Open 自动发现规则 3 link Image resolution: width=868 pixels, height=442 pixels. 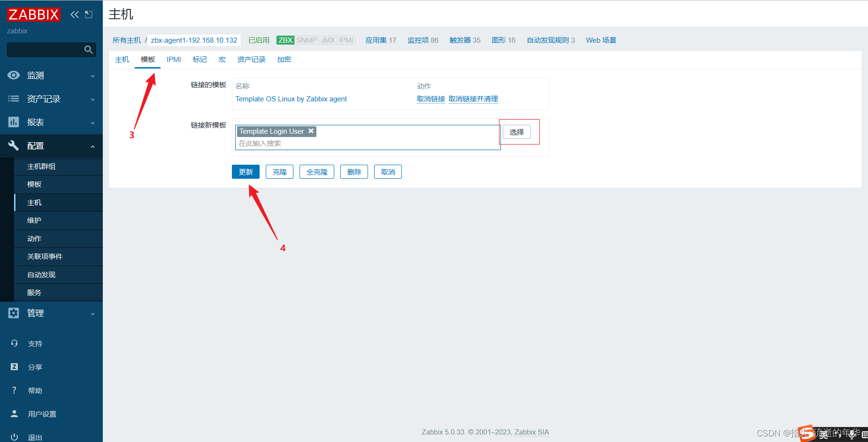[551, 40]
